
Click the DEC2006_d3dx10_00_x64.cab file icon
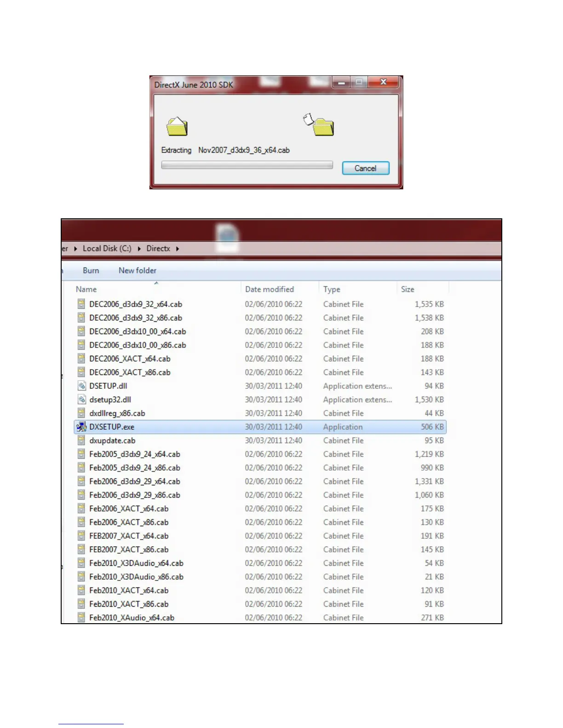[x=81, y=331]
